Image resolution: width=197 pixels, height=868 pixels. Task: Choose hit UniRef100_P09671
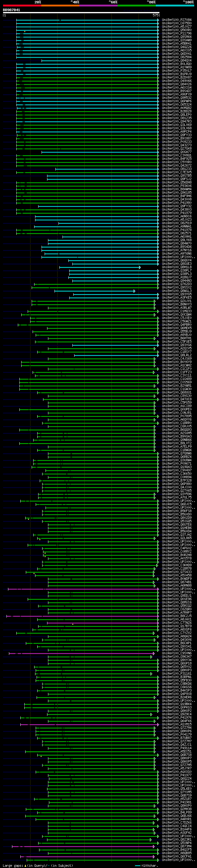click(177, 464)
